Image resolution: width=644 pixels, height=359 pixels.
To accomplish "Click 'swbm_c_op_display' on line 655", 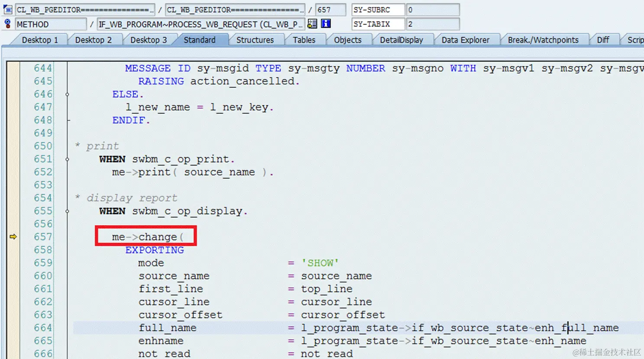I will click(x=187, y=211).
